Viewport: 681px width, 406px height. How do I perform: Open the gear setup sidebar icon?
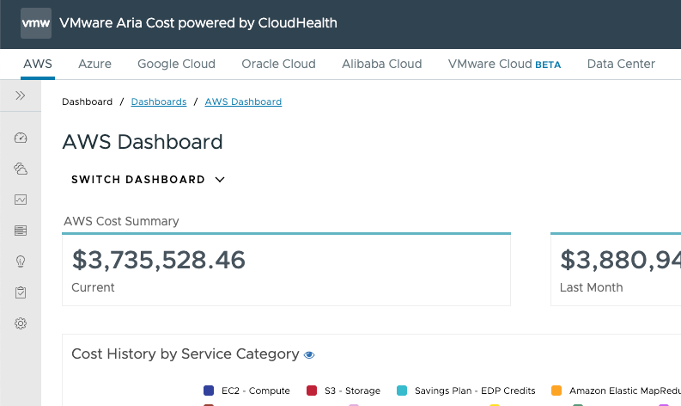[x=20, y=323]
